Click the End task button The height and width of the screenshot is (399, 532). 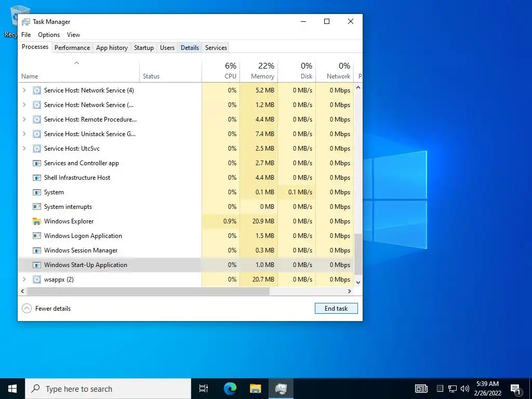336,309
